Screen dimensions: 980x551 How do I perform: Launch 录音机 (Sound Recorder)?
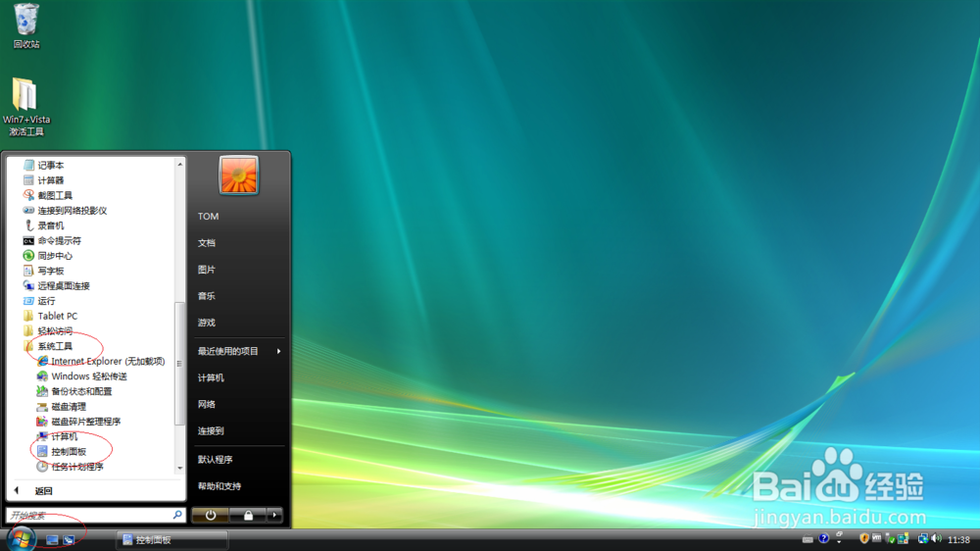(44, 225)
